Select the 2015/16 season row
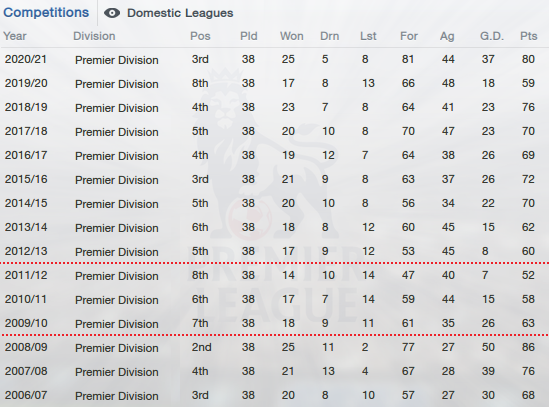 pyautogui.click(x=274, y=179)
